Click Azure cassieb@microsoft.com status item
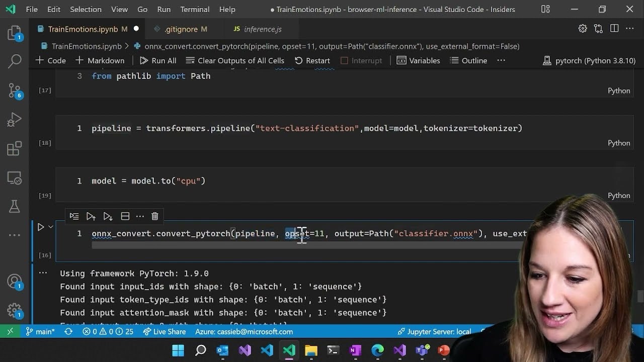644x362 pixels. [244, 331]
